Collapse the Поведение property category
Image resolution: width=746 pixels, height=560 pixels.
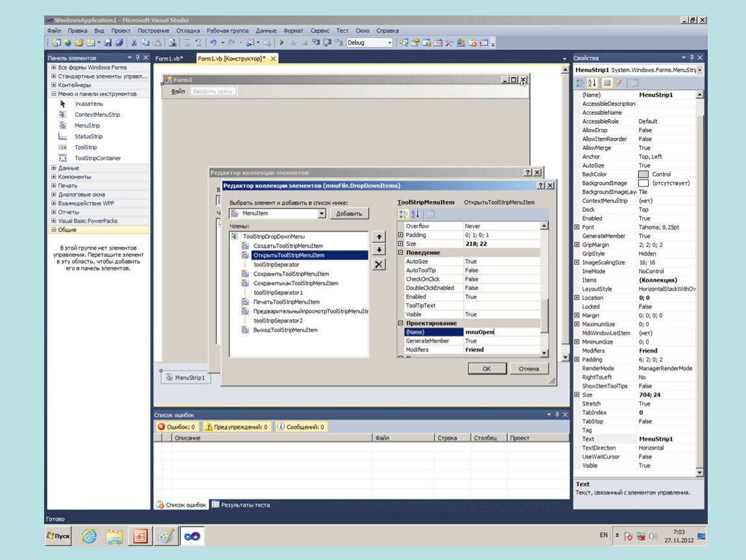click(x=401, y=252)
